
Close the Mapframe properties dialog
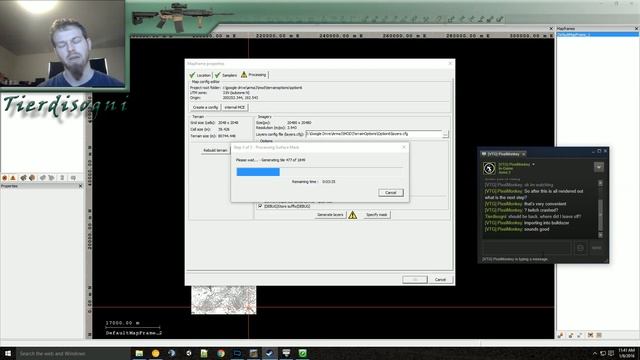pyautogui.click(x=450, y=64)
